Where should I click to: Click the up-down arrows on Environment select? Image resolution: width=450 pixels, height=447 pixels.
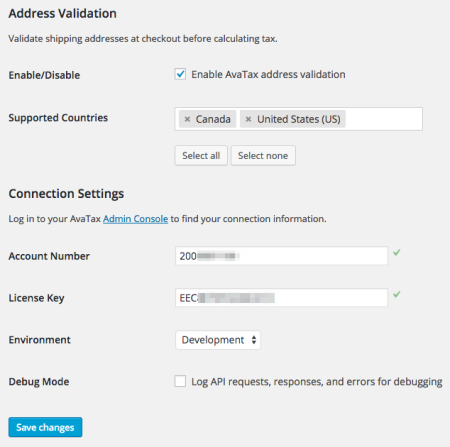pyautogui.click(x=254, y=340)
